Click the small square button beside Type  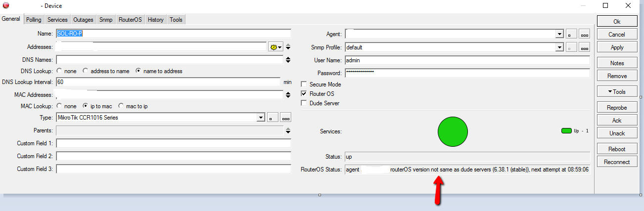click(273, 118)
